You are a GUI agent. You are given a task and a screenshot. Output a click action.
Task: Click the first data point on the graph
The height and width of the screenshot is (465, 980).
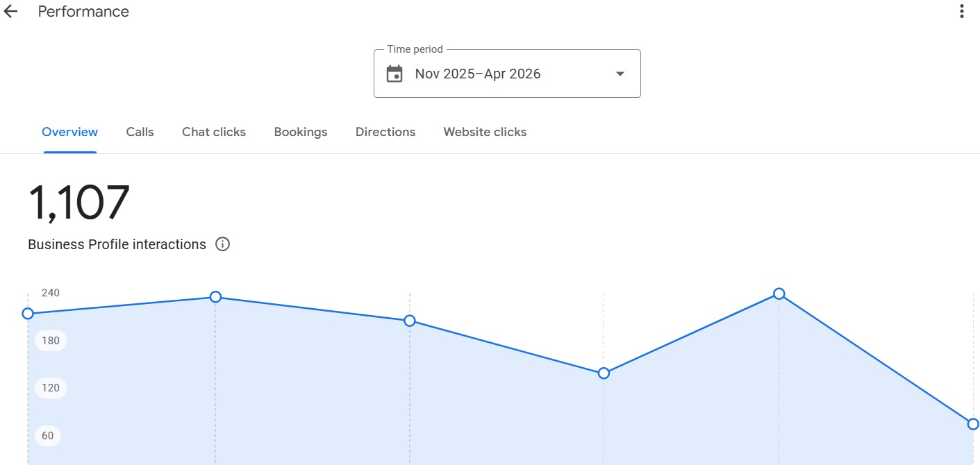28,314
